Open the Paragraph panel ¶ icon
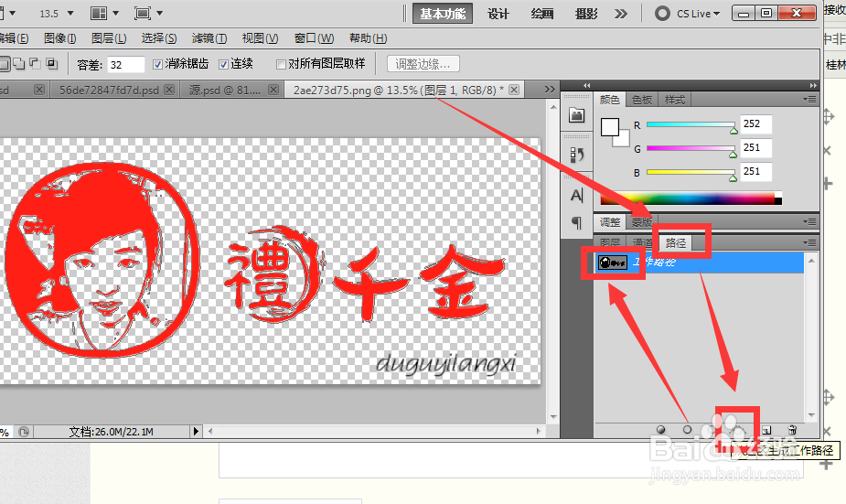Image resolution: width=846 pixels, height=504 pixels. 577,221
